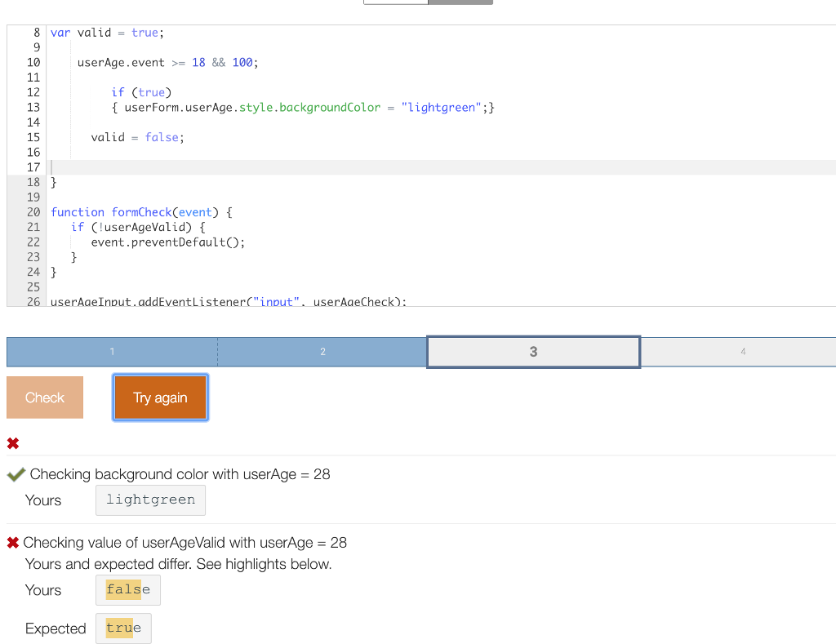836x644 pixels.
Task: Click the green checkmark beside the background color test
Action: pyautogui.click(x=16, y=473)
